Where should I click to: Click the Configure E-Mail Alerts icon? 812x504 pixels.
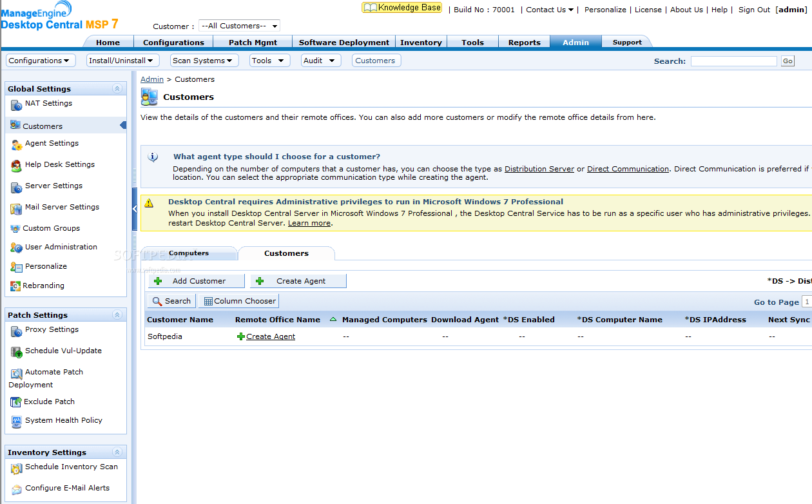[x=17, y=489]
